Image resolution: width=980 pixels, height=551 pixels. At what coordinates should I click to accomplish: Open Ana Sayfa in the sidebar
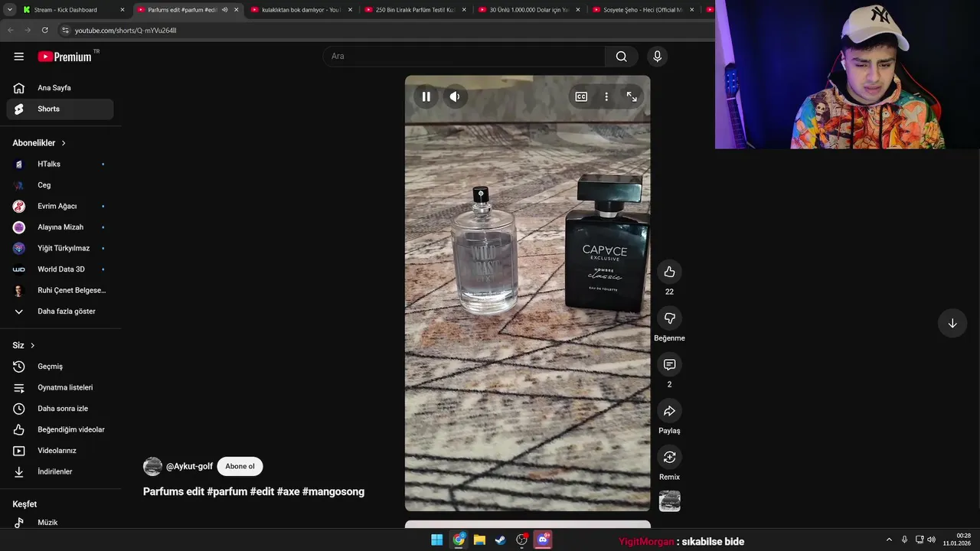click(60, 88)
